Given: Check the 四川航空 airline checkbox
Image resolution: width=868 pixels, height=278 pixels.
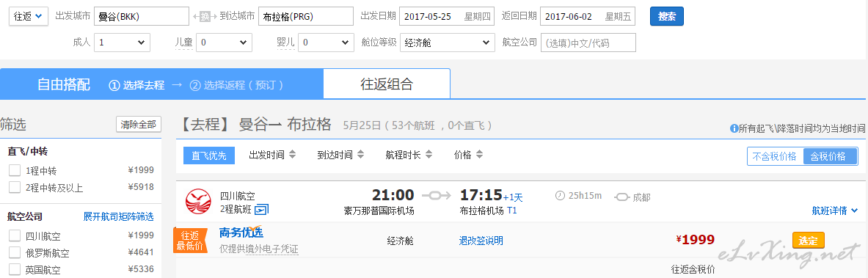Looking at the screenshot, I should [15, 235].
